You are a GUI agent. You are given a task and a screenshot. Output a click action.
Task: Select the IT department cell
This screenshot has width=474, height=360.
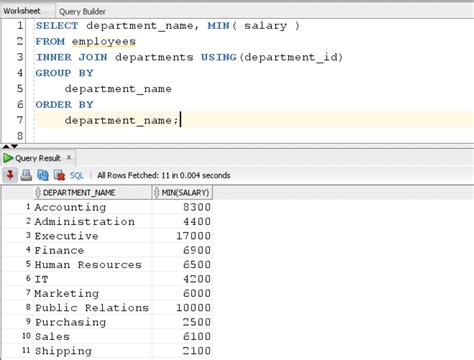tap(93, 279)
